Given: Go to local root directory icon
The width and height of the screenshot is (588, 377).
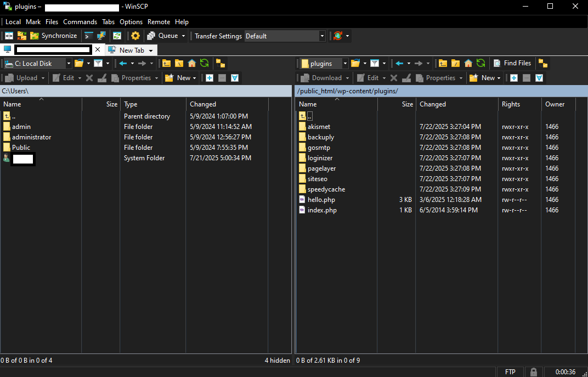Looking at the screenshot, I should tap(179, 63).
